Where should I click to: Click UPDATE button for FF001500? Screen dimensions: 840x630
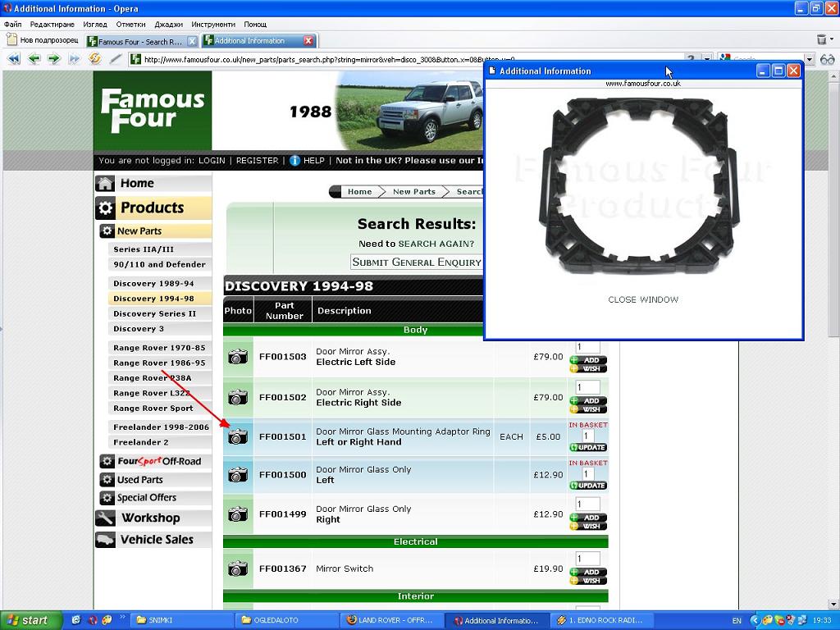tap(588, 486)
